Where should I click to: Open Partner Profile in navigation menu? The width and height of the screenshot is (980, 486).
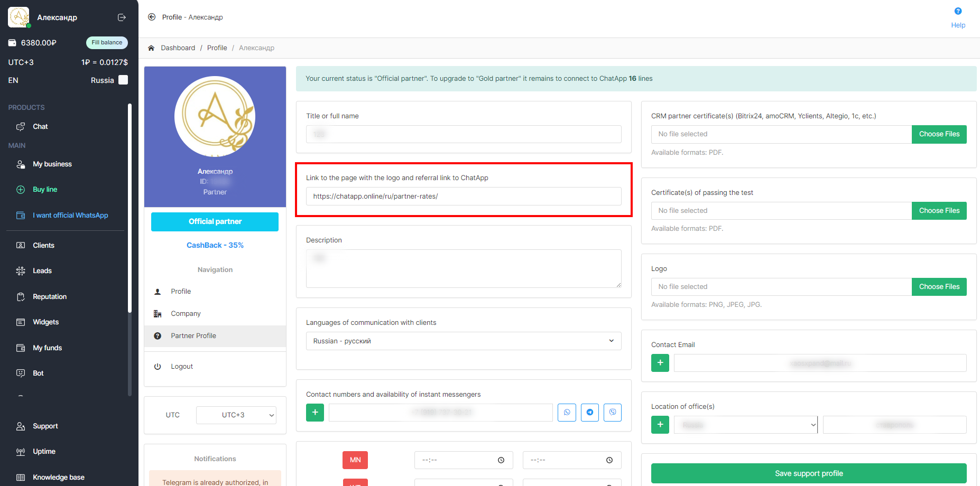click(x=193, y=336)
